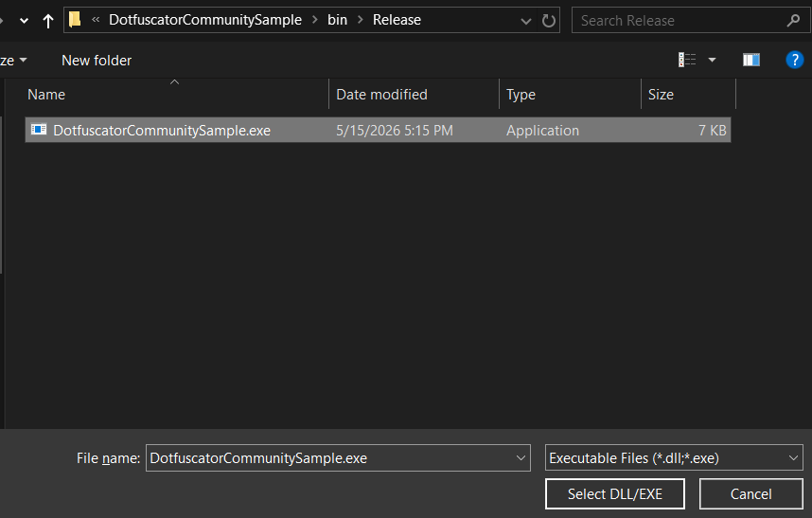The height and width of the screenshot is (518, 812).
Task: Expand chevron after DotfuscatorCommunitySample breadcrumb
Action: click(x=315, y=20)
